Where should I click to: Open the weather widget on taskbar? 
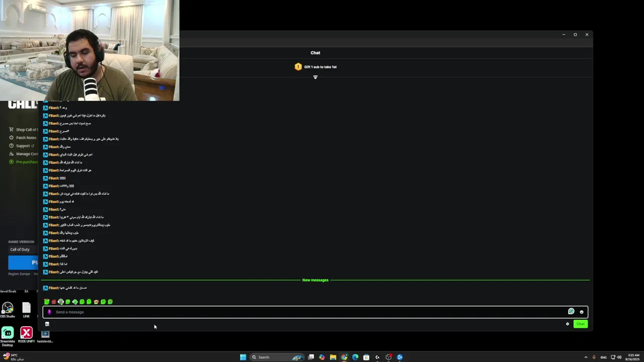coord(13,357)
